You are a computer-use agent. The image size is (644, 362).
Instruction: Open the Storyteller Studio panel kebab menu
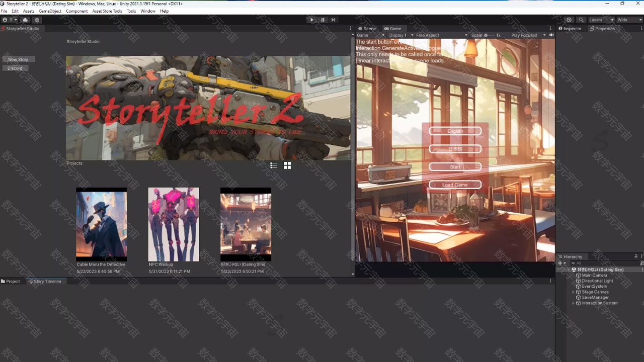351,29
